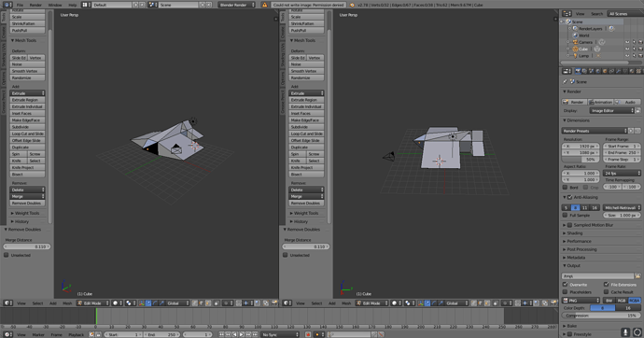Enable Sampled Motion Blur checkbox
The width and height of the screenshot is (644, 338).
[x=569, y=225]
